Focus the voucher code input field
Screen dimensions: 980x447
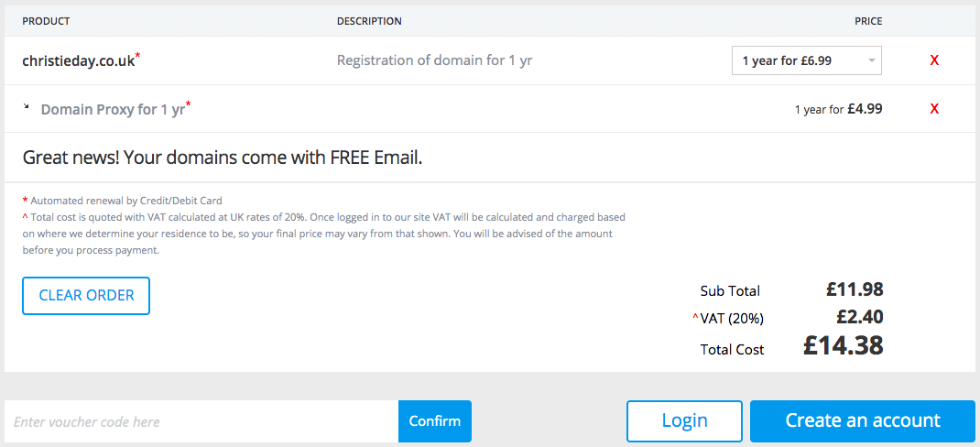(x=201, y=421)
